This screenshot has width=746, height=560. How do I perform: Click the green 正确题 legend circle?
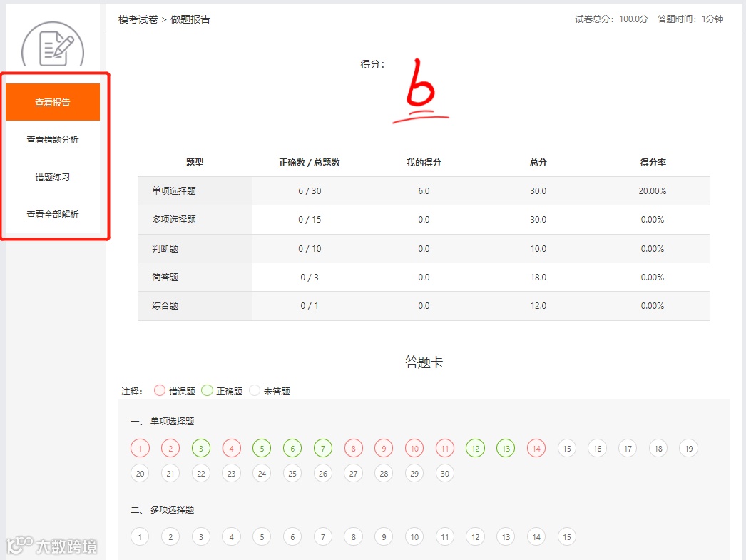(207, 391)
